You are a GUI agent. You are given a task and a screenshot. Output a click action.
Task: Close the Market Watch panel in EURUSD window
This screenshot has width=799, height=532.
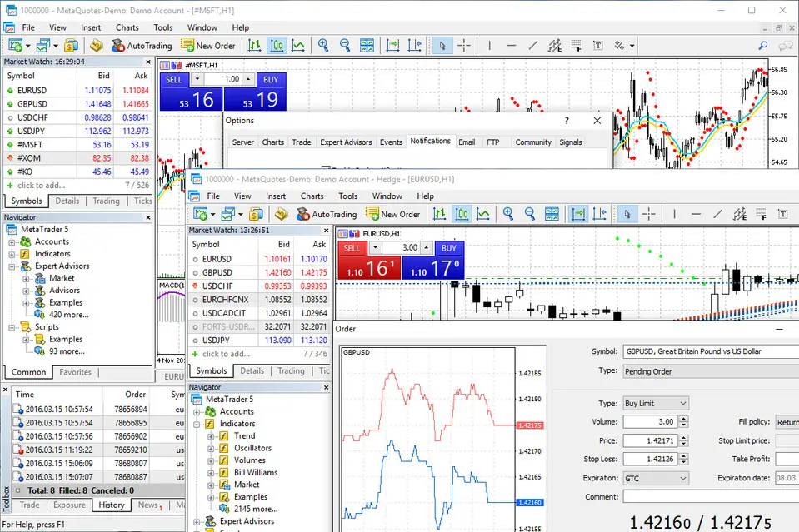(x=326, y=231)
